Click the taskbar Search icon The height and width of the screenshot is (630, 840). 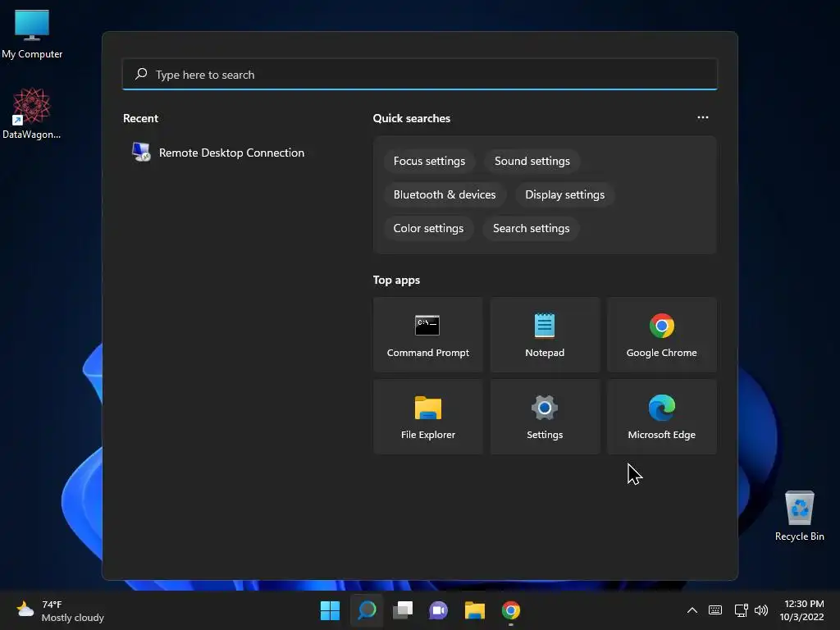(x=367, y=610)
